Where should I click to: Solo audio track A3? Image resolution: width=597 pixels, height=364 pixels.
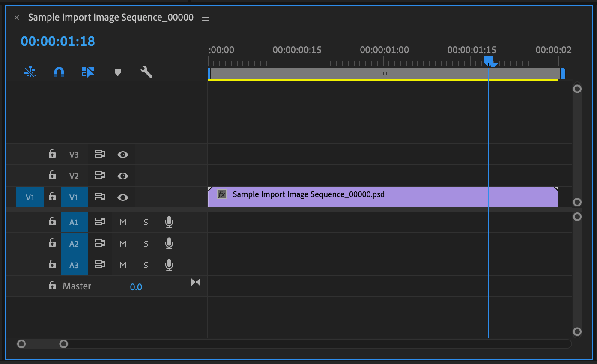coord(146,265)
